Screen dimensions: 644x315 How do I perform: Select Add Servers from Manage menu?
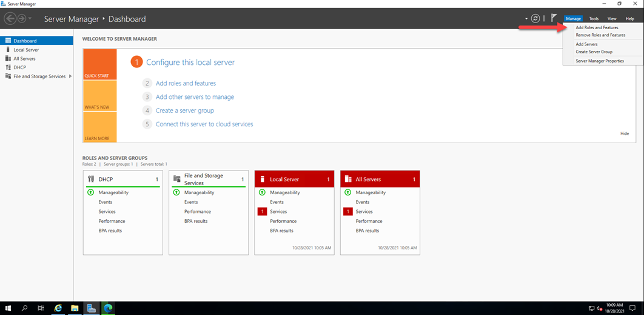586,44
